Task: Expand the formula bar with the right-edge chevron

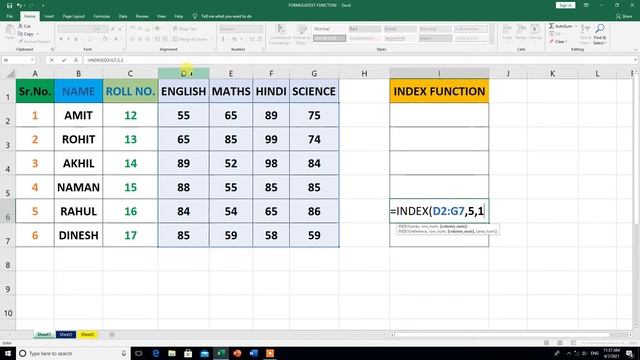Action: click(636, 60)
